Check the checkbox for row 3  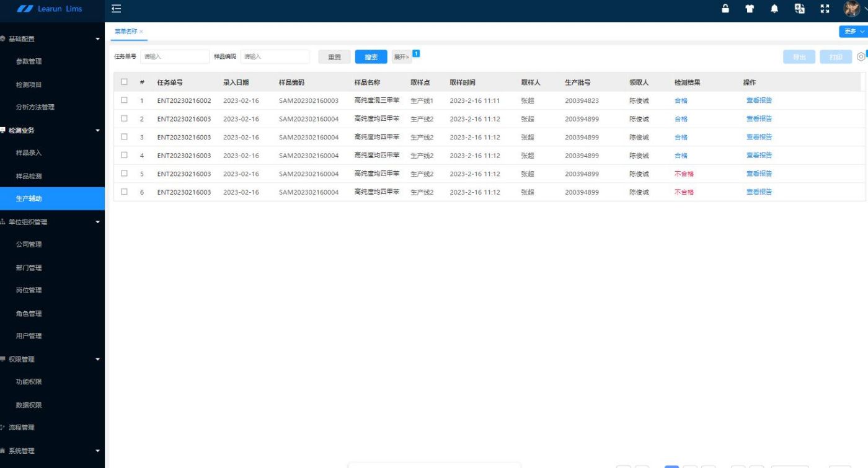click(x=125, y=136)
